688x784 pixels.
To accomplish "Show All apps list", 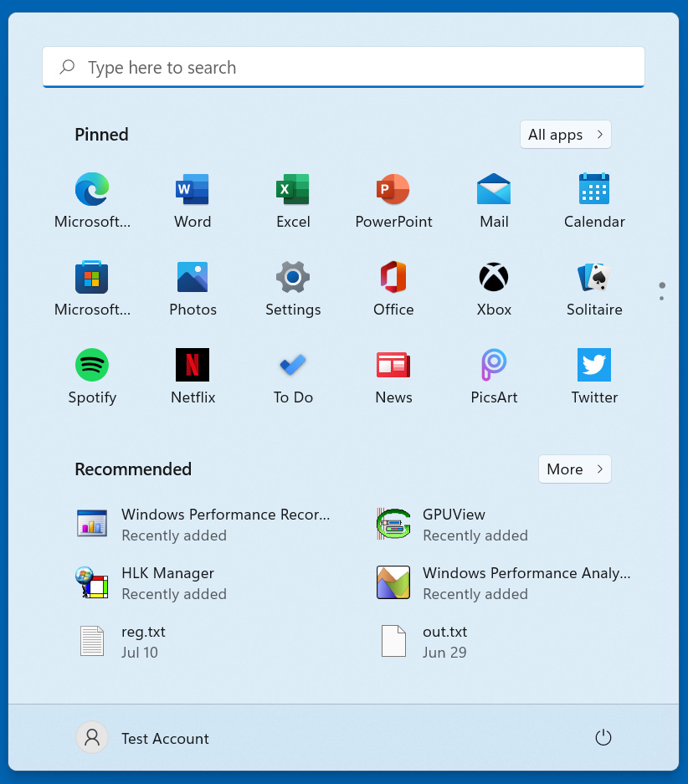I will 566,135.
